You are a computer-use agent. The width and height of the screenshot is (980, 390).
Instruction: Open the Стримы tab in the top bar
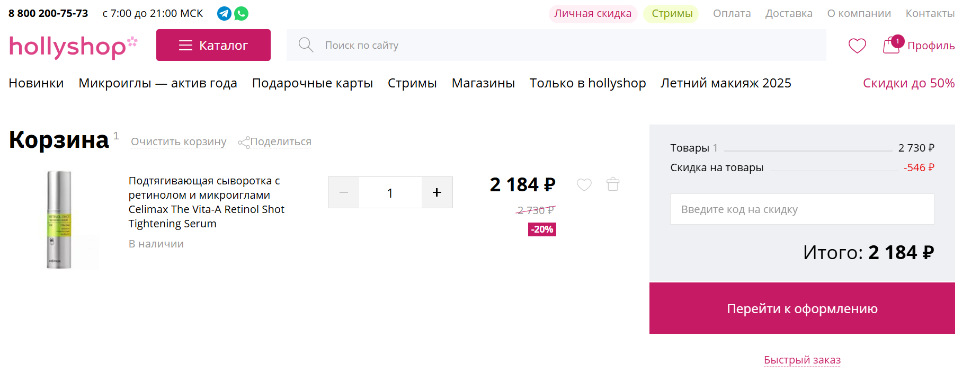[671, 13]
